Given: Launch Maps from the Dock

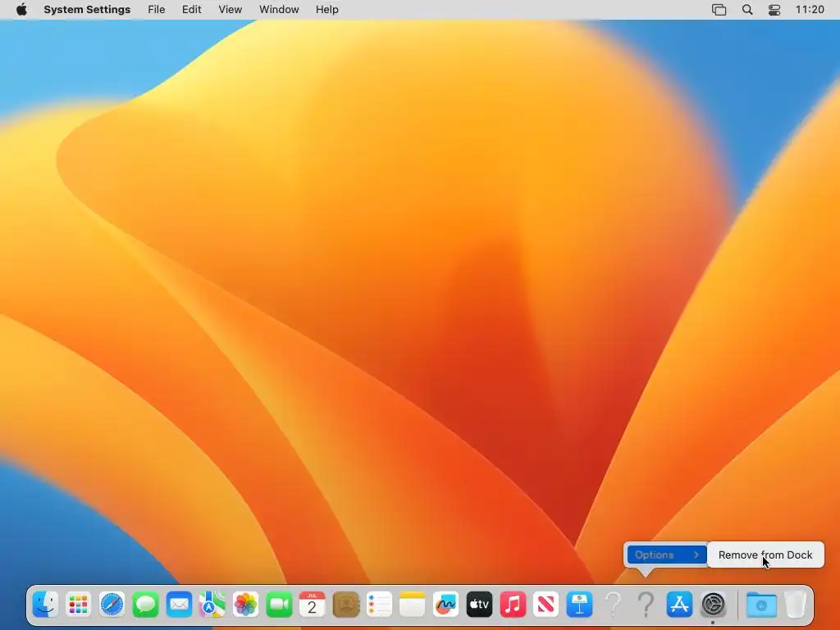Looking at the screenshot, I should click(x=212, y=605).
